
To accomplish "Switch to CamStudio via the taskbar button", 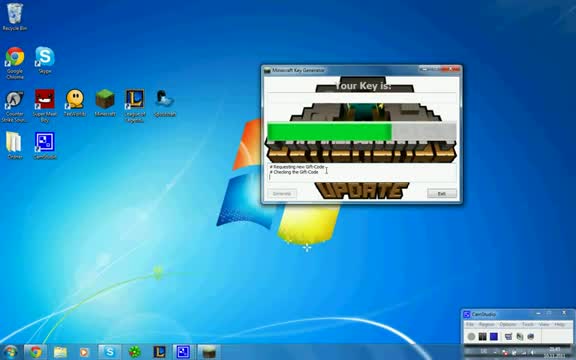I will [183, 352].
